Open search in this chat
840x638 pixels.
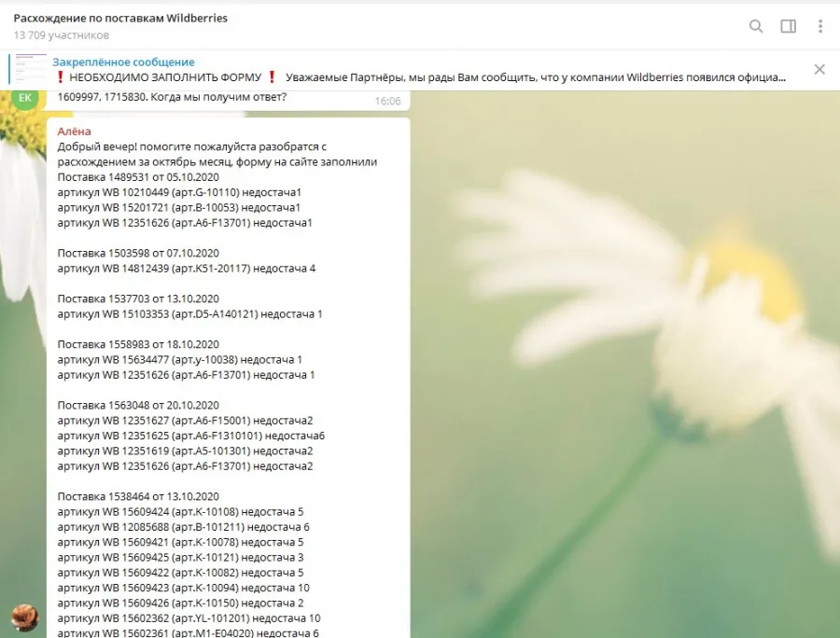[x=756, y=26]
